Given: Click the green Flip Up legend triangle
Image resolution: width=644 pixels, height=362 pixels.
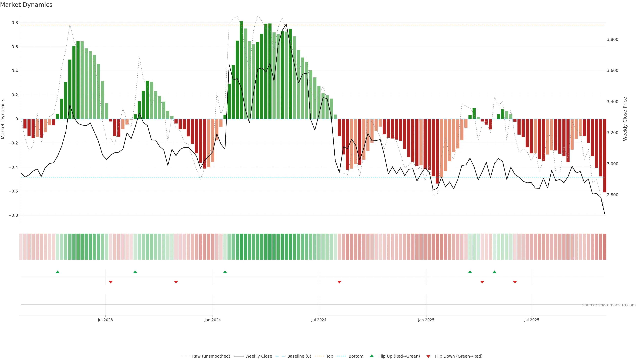Looking at the screenshot, I should tap(372, 356).
